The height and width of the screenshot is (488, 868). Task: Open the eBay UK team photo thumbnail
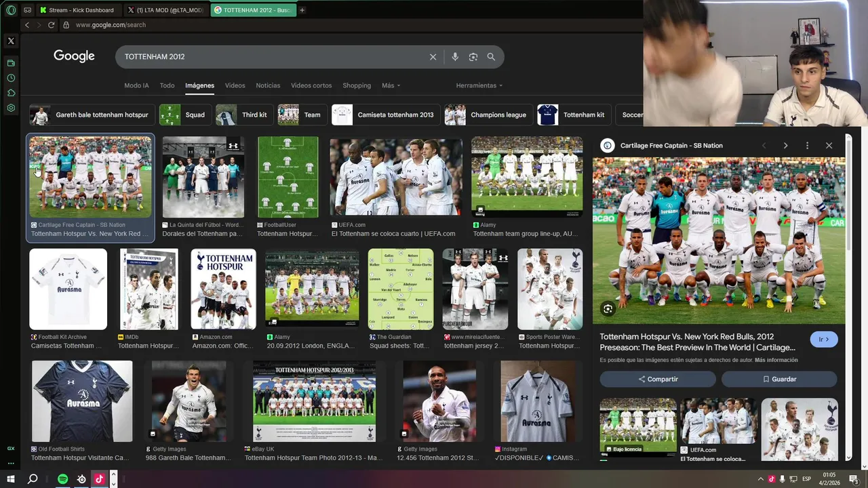coord(314,401)
